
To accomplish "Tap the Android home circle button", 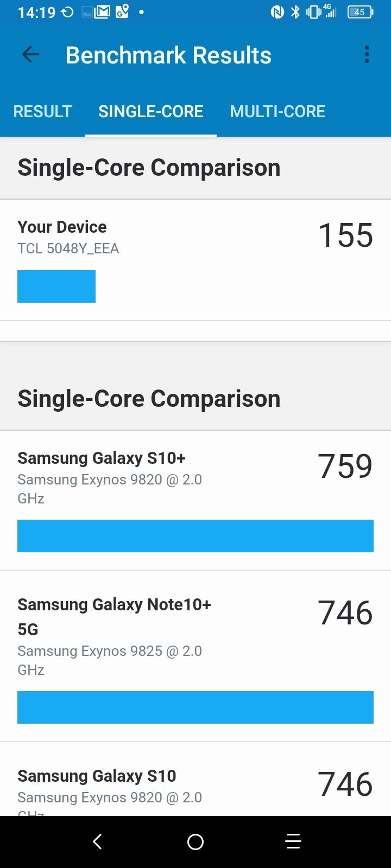I will tap(195, 841).
